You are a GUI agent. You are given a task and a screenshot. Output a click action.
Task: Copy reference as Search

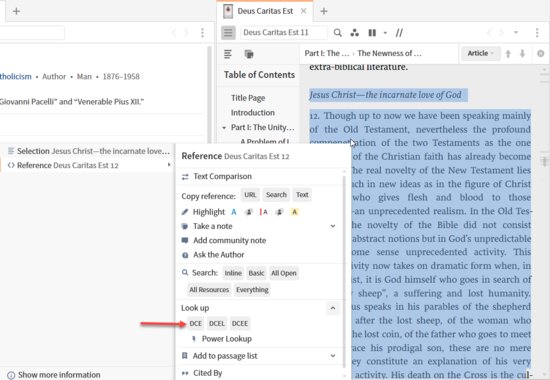pos(276,195)
